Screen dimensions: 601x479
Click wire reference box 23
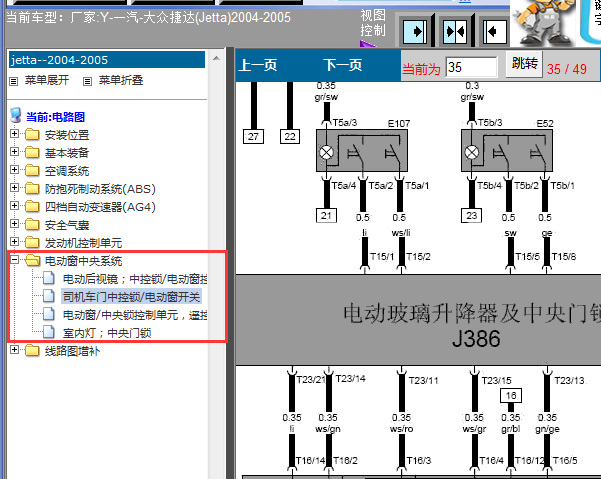coord(471,215)
